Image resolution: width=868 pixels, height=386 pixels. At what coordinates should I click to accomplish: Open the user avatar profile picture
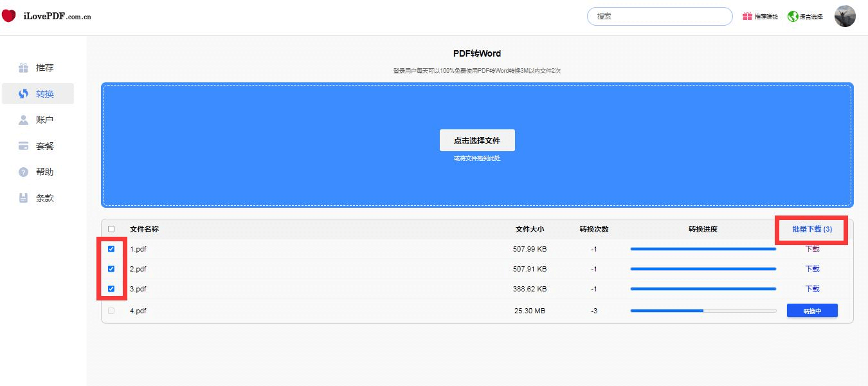[x=845, y=16]
